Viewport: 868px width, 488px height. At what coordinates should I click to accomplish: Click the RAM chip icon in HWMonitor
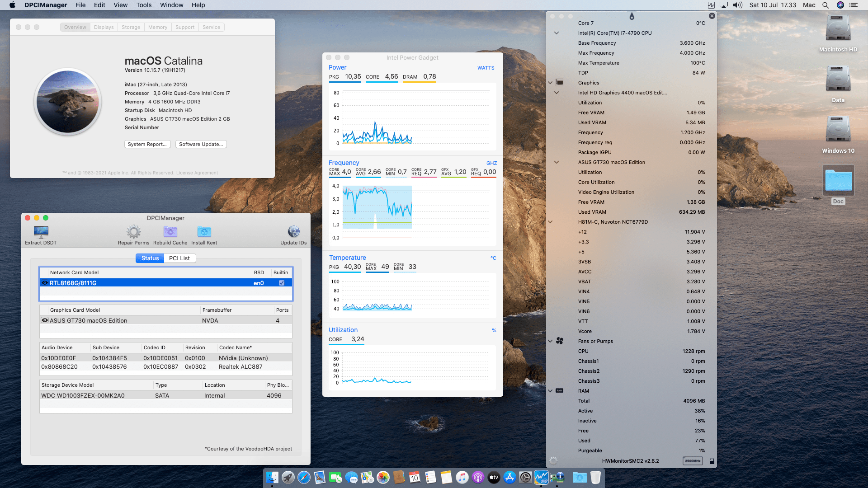560,391
